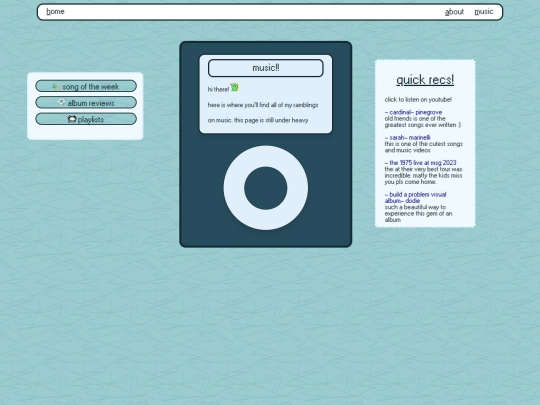Open the playlists button

[x=86, y=119]
